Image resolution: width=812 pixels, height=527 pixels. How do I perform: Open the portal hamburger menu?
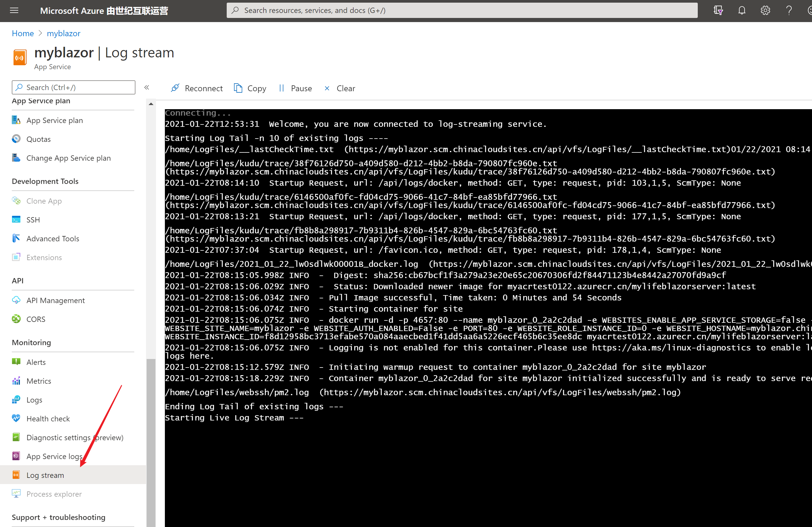[x=14, y=11]
